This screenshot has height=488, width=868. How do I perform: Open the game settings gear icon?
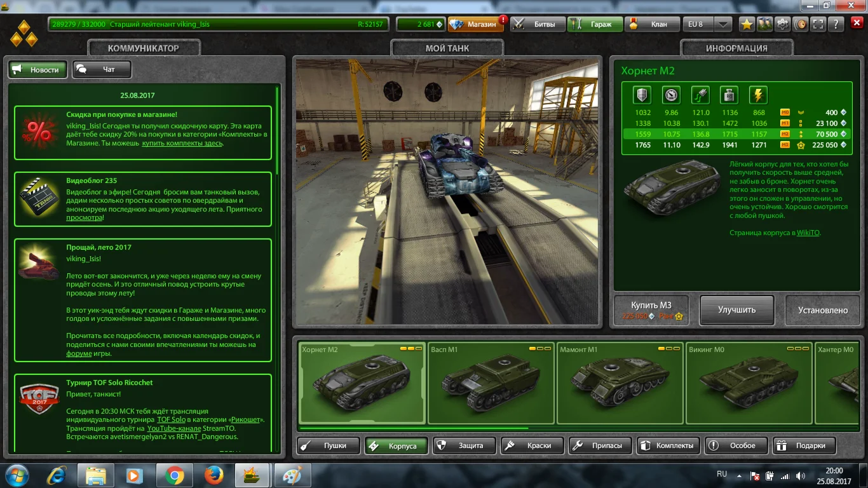[x=783, y=24]
